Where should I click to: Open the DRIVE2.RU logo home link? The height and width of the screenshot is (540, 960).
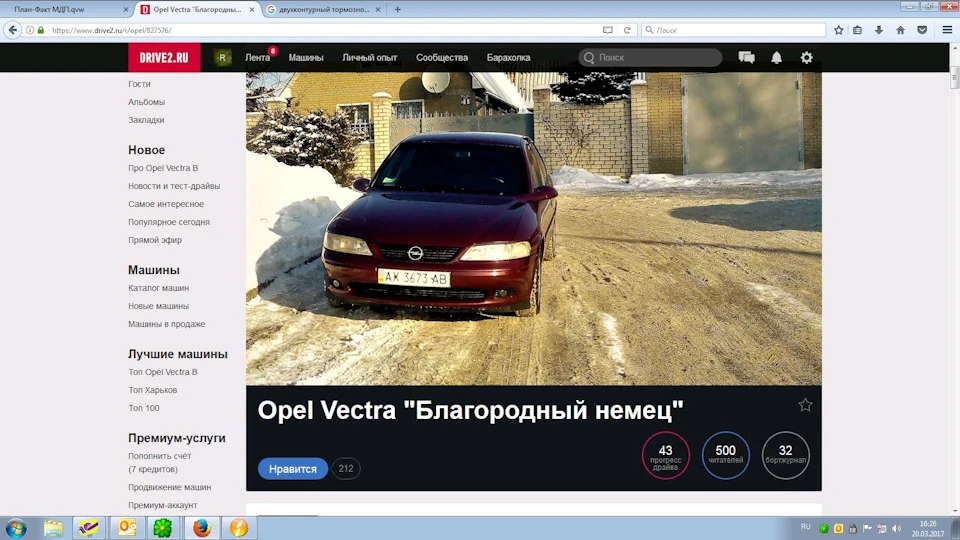[x=164, y=58]
